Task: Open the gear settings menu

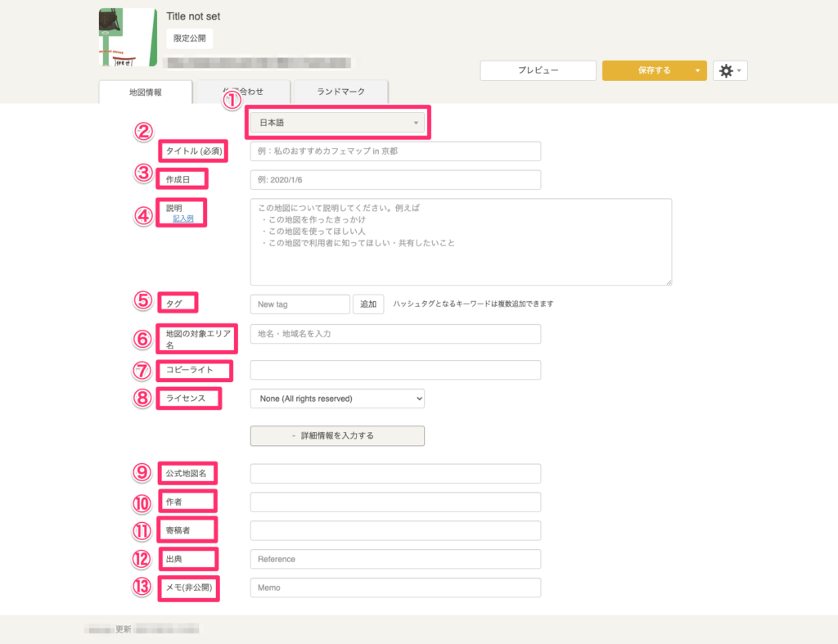Action: [x=729, y=71]
